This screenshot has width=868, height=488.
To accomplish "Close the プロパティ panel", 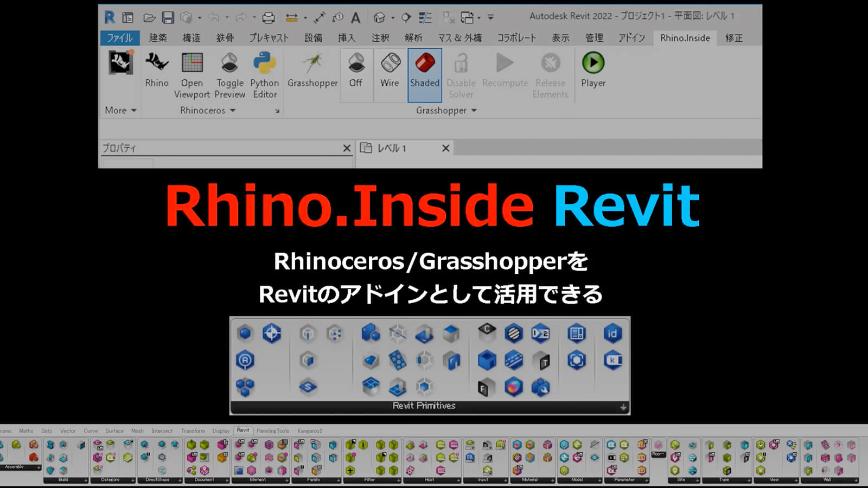I will (347, 148).
